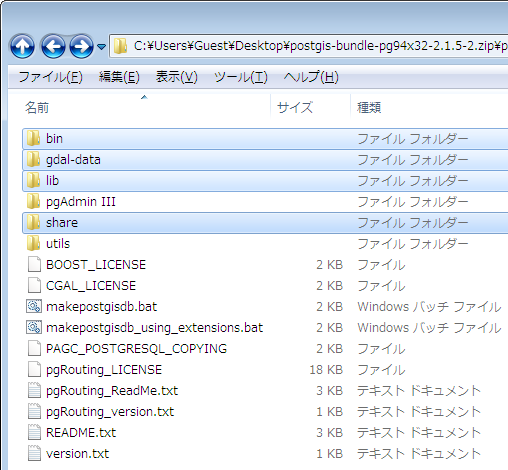The width and height of the screenshot is (508, 470).
Task: Click the Up navigation arrow button
Action: (x=22, y=46)
